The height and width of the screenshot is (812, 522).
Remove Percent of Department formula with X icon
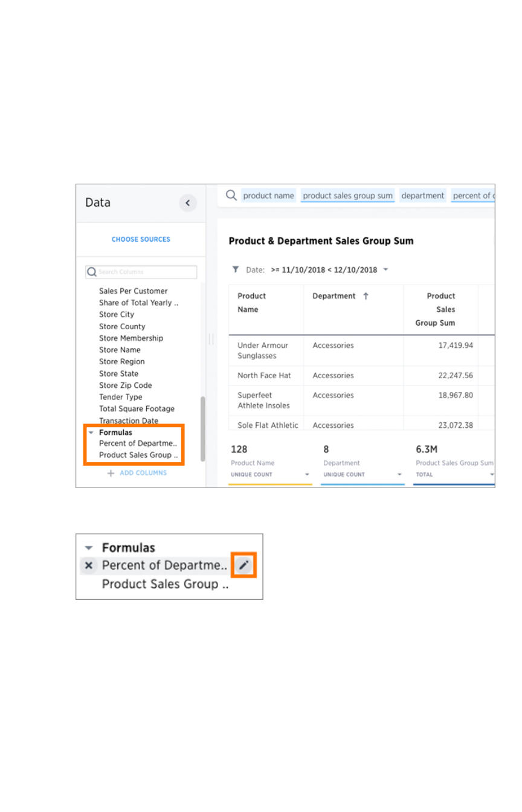89,565
